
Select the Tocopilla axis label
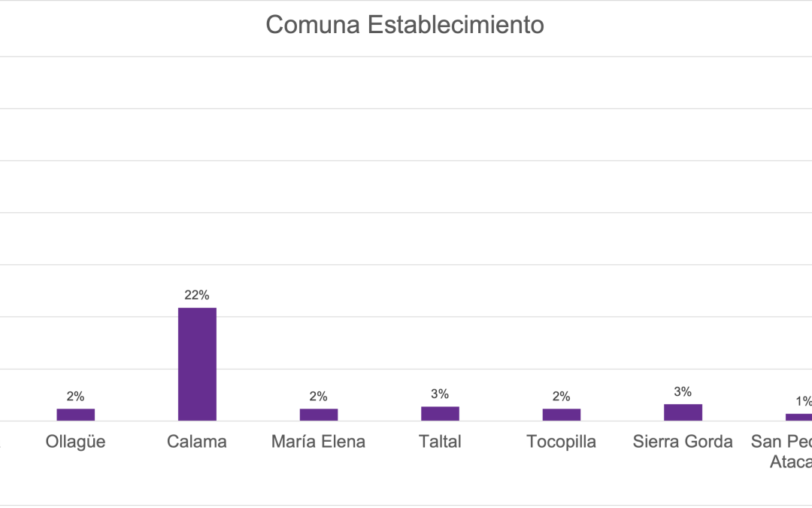[562, 442]
